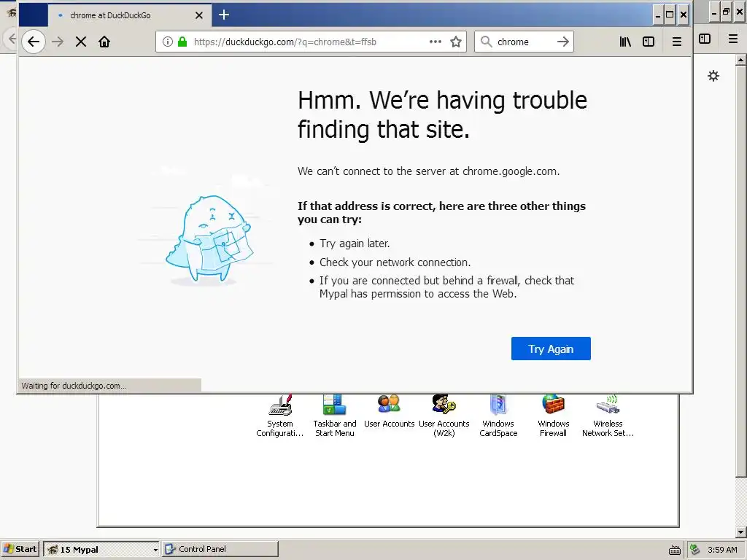The image size is (747, 560).
Task: Click the search field containing 'chrome'
Action: tap(524, 42)
